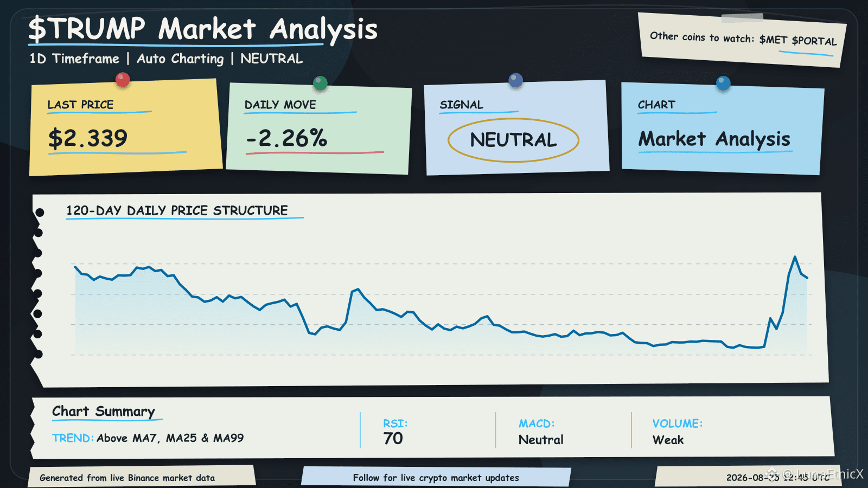Open the $MET coin ticker
This screenshot has height=488, width=868.
773,40
